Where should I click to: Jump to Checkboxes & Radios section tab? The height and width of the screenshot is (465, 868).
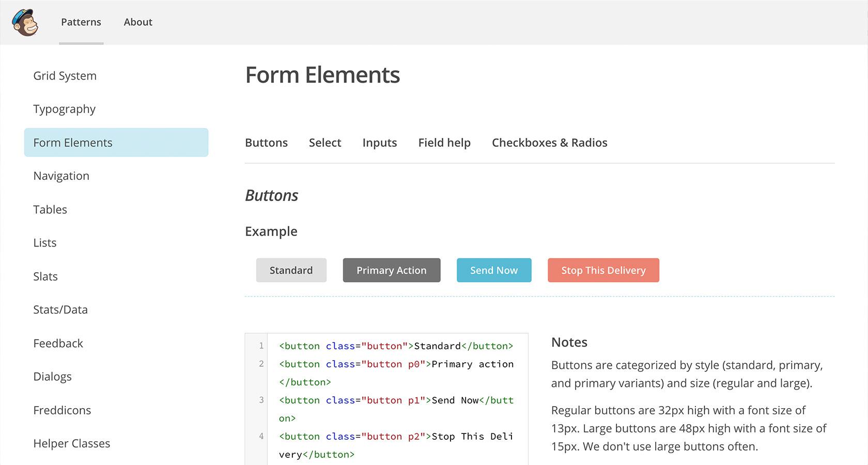pos(550,143)
